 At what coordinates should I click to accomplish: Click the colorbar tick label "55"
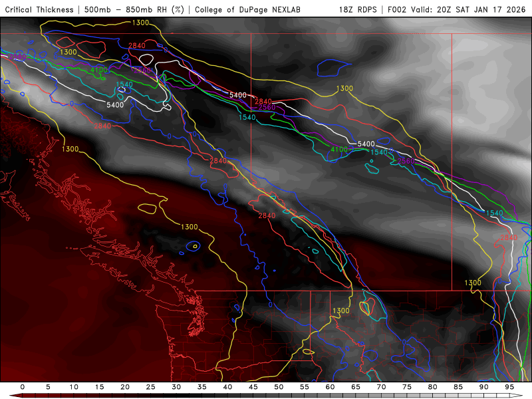[x=305, y=387]
